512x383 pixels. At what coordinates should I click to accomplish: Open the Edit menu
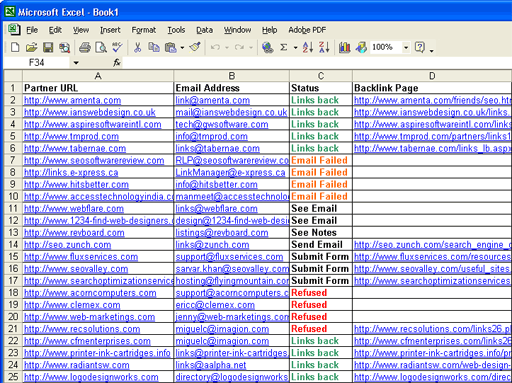click(x=55, y=30)
